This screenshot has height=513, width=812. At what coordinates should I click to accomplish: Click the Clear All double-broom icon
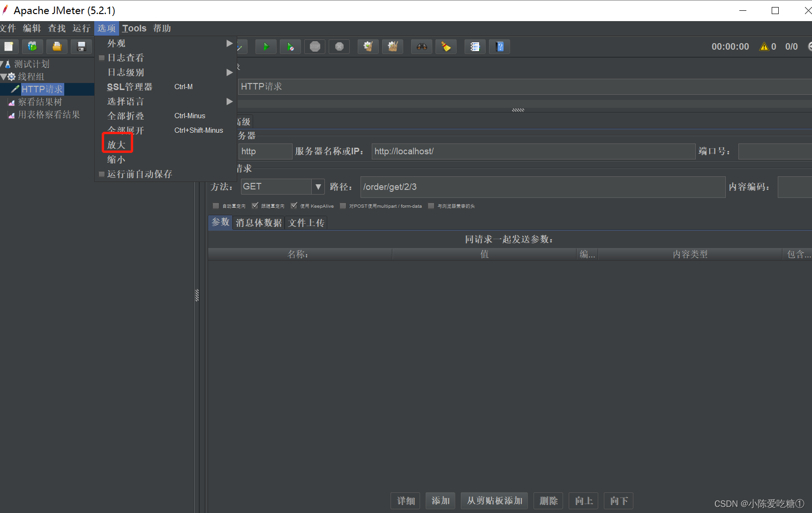[x=393, y=46]
